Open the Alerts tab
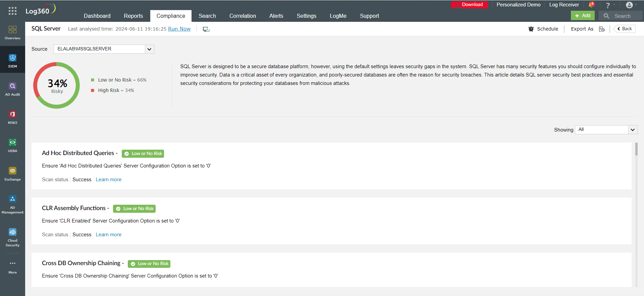The height and width of the screenshot is (296, 644). 276,16
